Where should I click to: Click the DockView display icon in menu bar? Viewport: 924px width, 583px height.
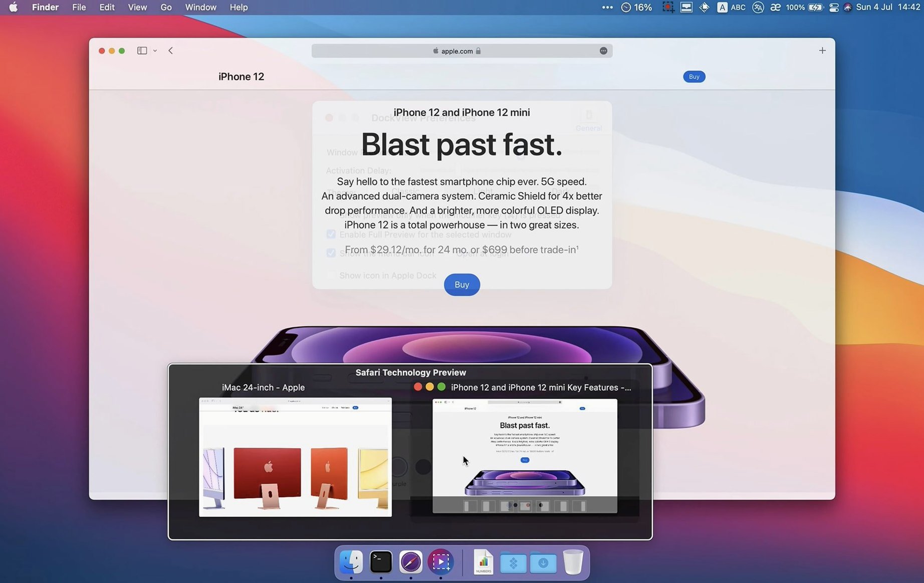coord(686,7)
